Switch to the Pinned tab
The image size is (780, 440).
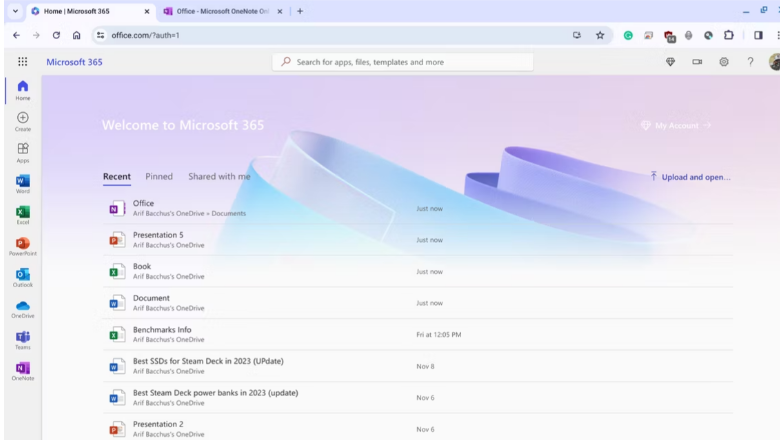(x=159, y=176)
